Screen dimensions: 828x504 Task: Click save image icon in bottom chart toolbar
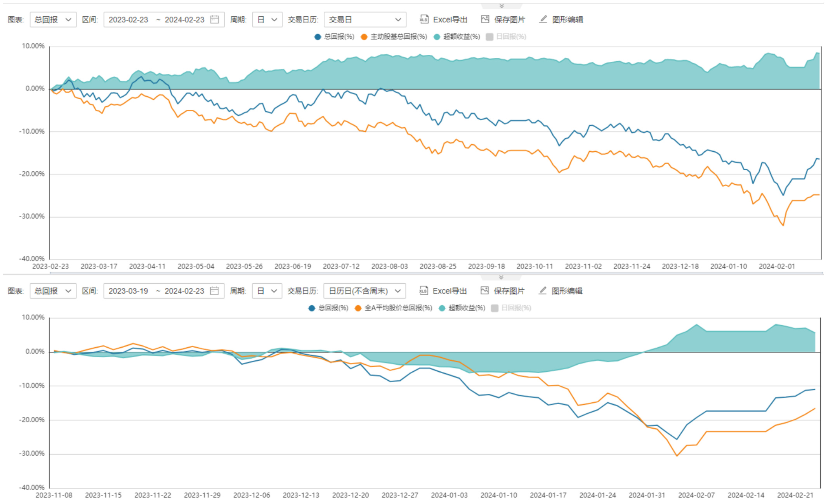coord(484,291)
